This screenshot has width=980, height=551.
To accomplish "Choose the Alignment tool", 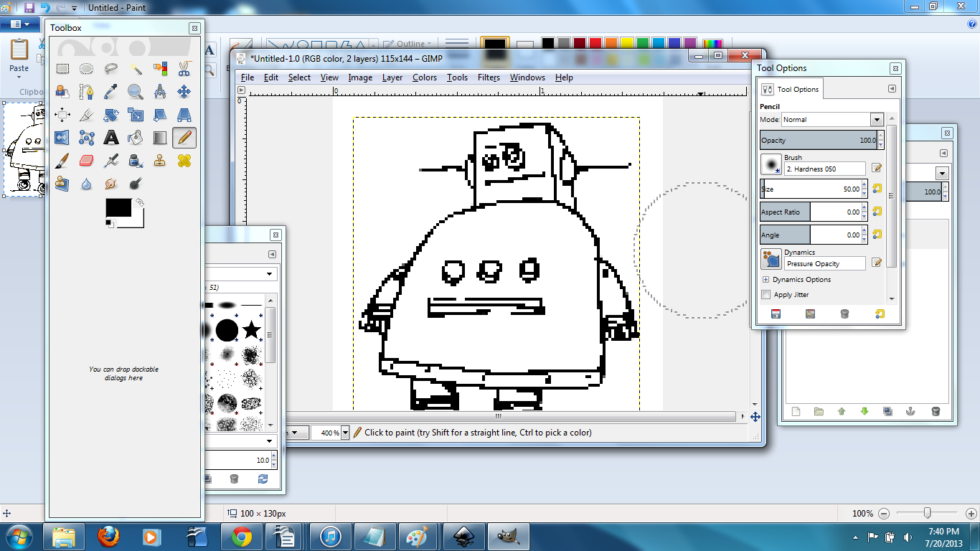I will click(x=62, y=115).
